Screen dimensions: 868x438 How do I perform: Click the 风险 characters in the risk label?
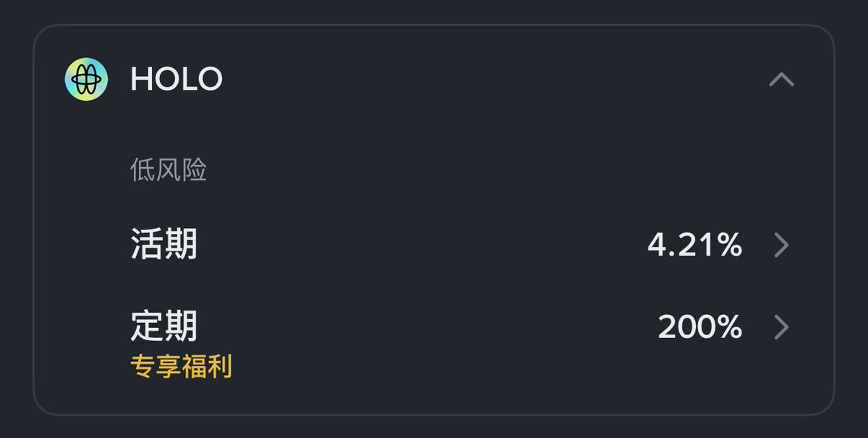[182, 170]
